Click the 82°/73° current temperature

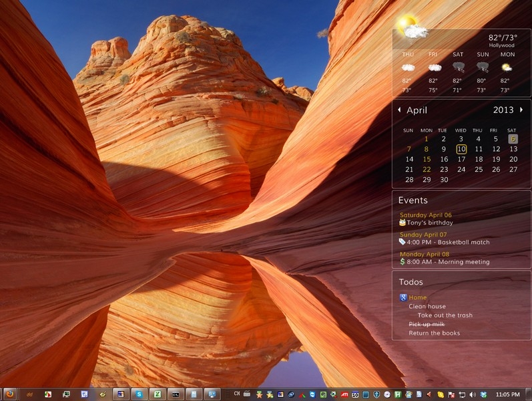pyautogui.click(x=503, y=37)
